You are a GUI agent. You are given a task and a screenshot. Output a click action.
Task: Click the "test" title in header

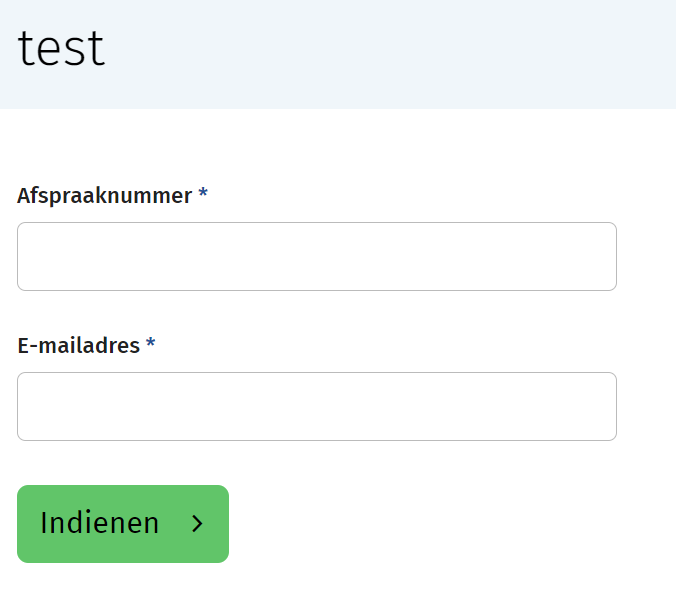tap(61, 49)
